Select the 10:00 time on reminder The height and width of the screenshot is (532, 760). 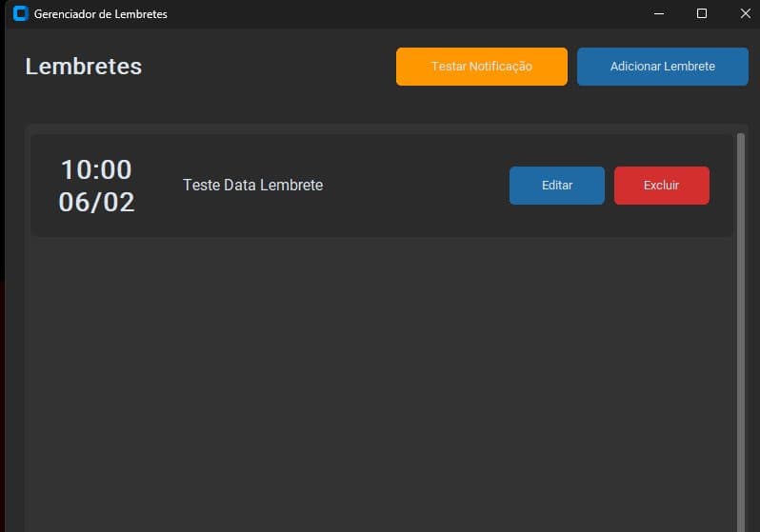[x=96, y=170]
